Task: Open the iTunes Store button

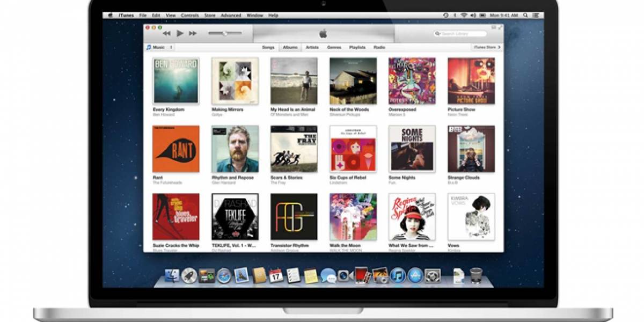Action: pyautogui.click(x=487, y=47)
